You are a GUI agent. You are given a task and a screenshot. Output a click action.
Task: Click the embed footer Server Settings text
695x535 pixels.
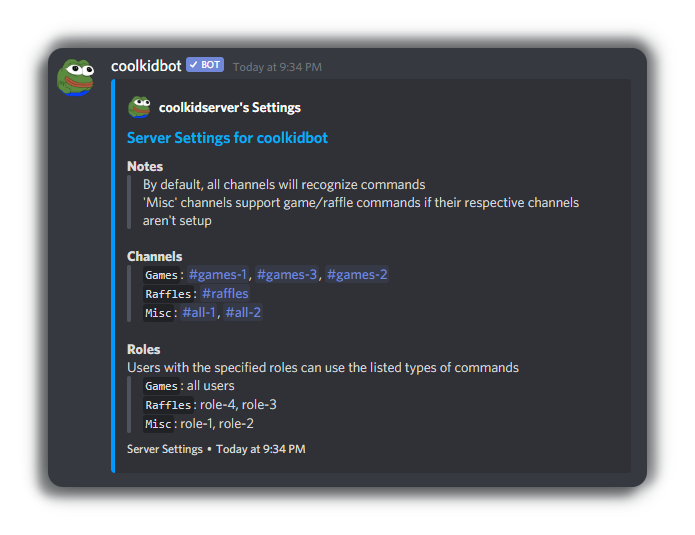click(x=164, y=449)
